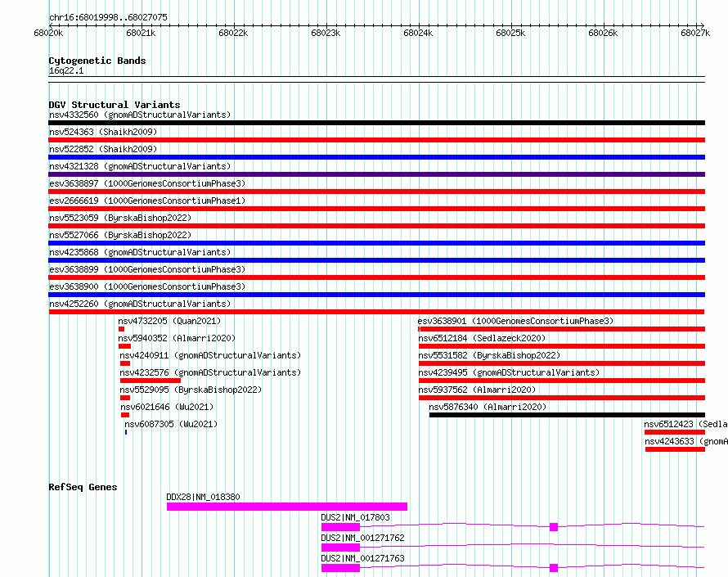Click nsv5529095 ByrskaBishop2022 label
This screenshot has height=577, width=728.
tap(191, 390)
